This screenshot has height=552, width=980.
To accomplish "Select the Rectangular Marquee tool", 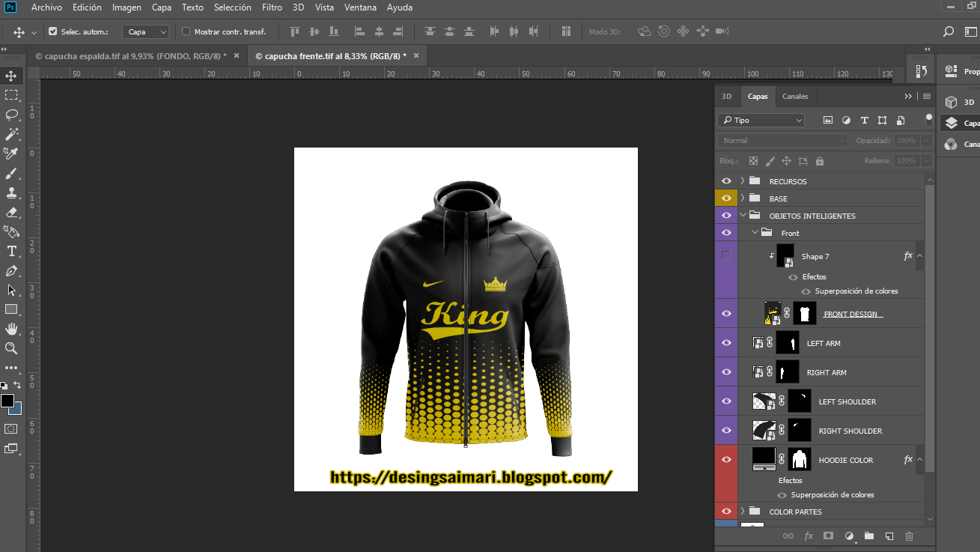I will [x=11, y=95].
